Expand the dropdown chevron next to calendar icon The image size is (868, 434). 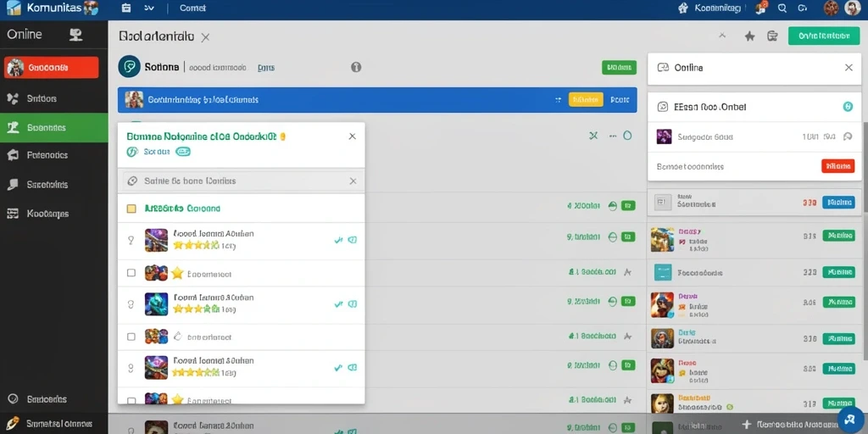point(148,8)
